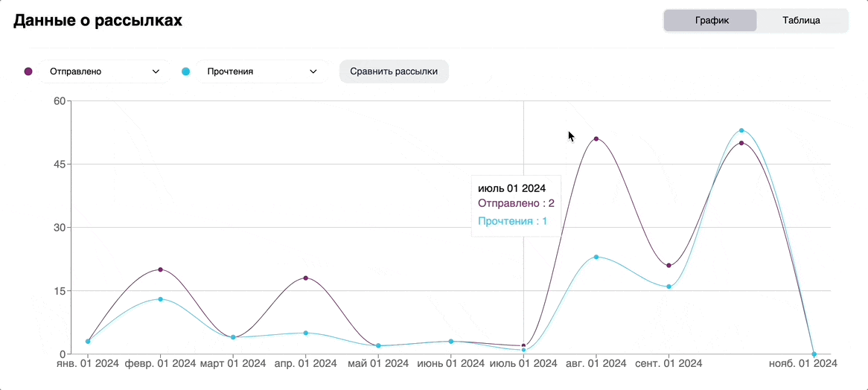Click the data point at янв. 01 2024
This screenshot has height=390, width=868.
(x=88, y=342)
